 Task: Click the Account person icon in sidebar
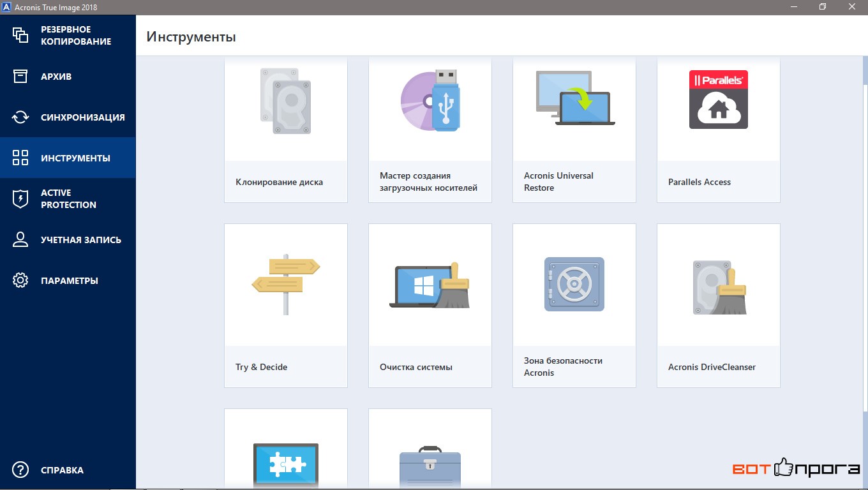(20, 239)
